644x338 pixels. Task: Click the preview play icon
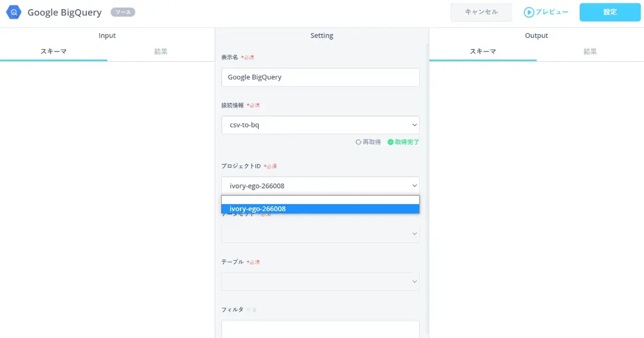tap(529, 12)
